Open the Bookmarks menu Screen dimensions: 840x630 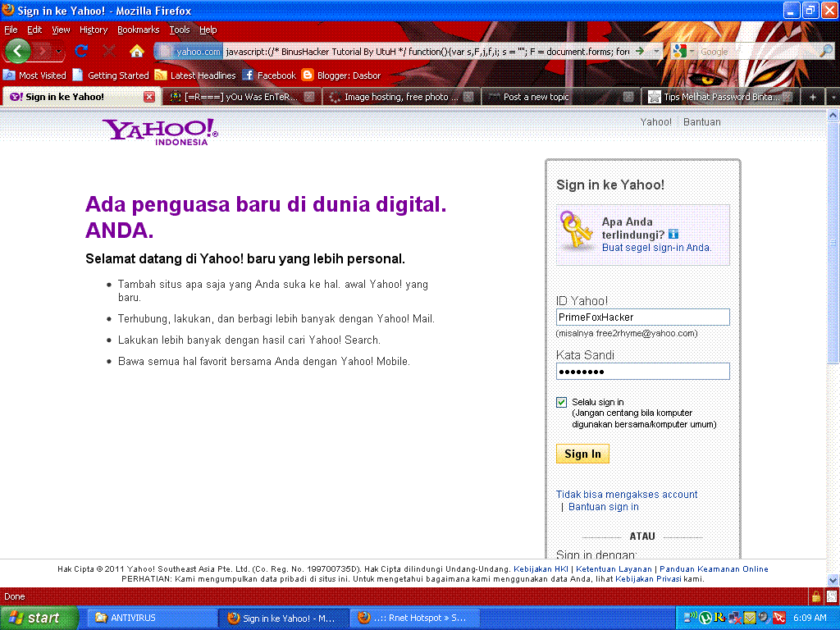pos(138,30)
